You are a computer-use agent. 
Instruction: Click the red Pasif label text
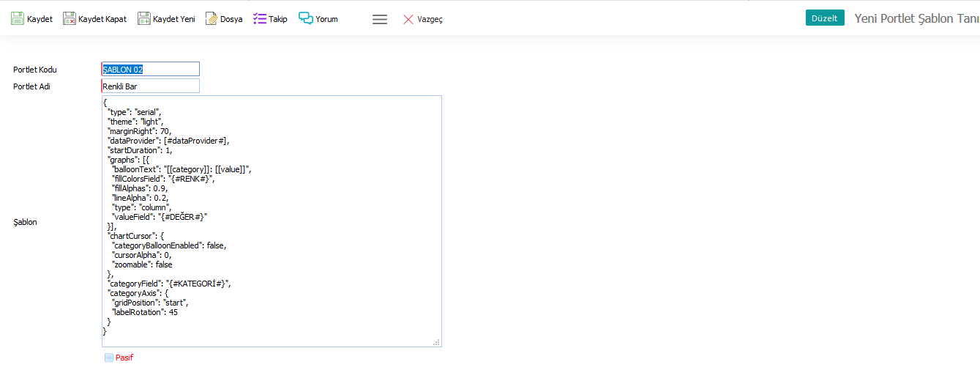(x=124, y=358)
